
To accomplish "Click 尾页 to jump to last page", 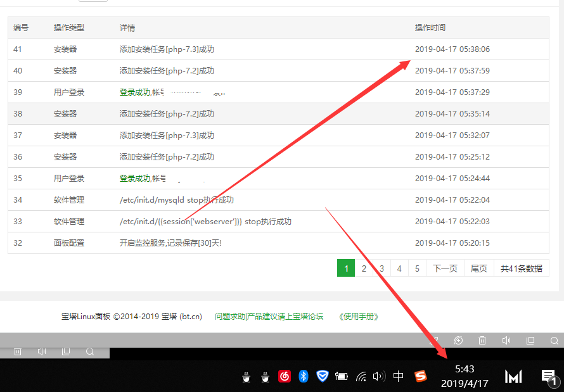I will click(x=479, y=269).
